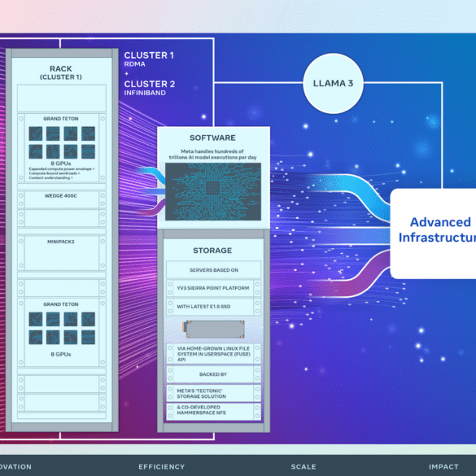Click the STORAGE heading

click(x=212, y=251)
